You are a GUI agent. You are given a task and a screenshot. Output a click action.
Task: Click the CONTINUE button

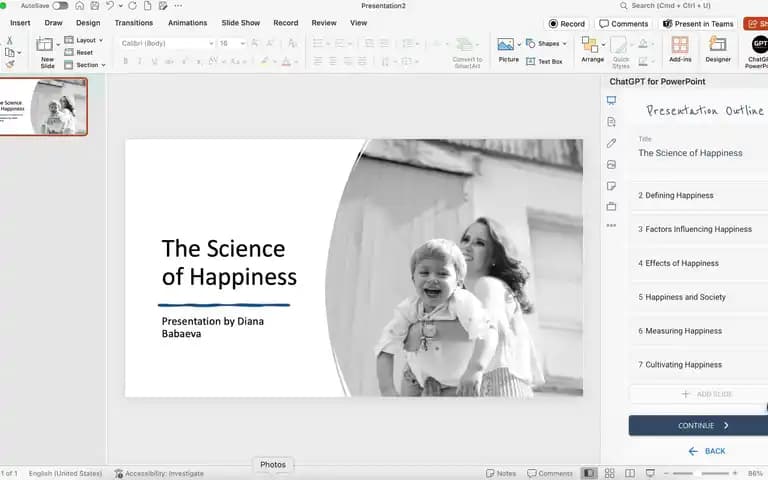[x=698, y=426]
